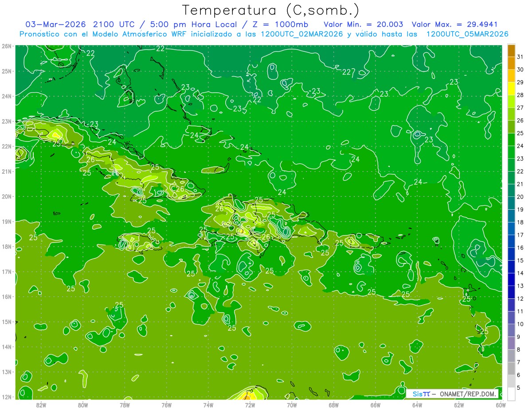
Task: Click the 76W longitude label
Action: coord(166,405)
